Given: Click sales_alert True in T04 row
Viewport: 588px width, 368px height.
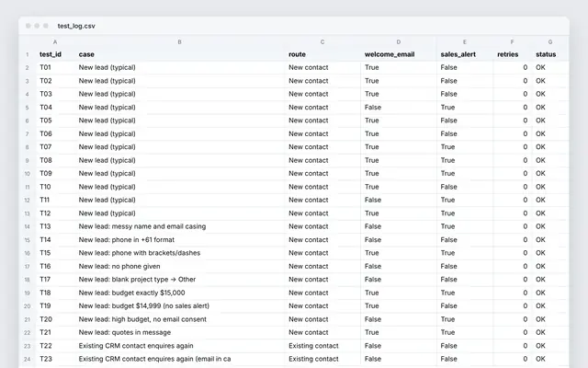Looking at the screenshot, I should point(447,108).
